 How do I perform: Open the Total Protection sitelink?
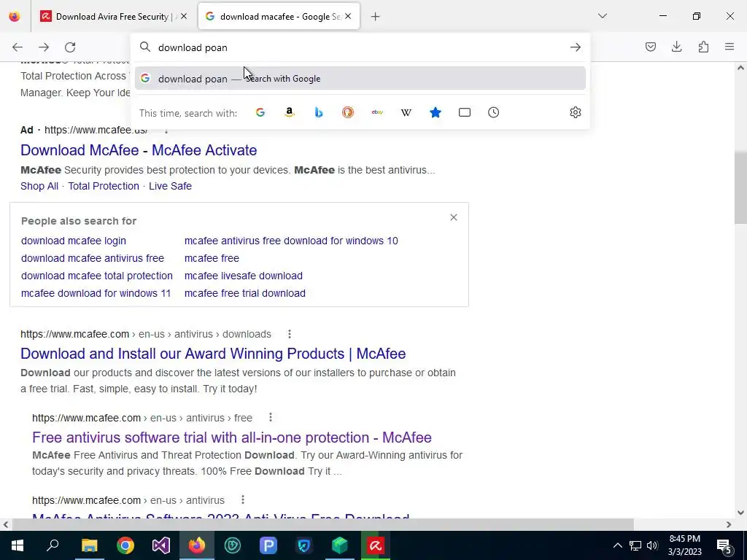104,186
